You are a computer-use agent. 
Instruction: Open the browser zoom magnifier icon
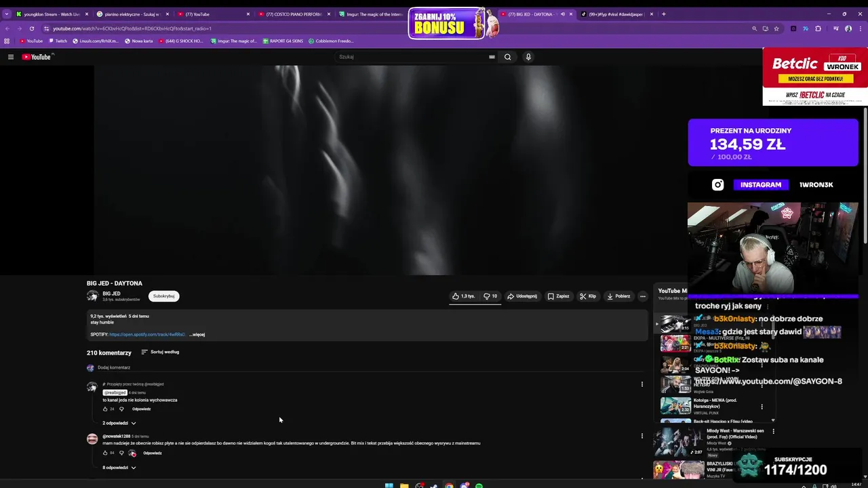coord(754,28)
